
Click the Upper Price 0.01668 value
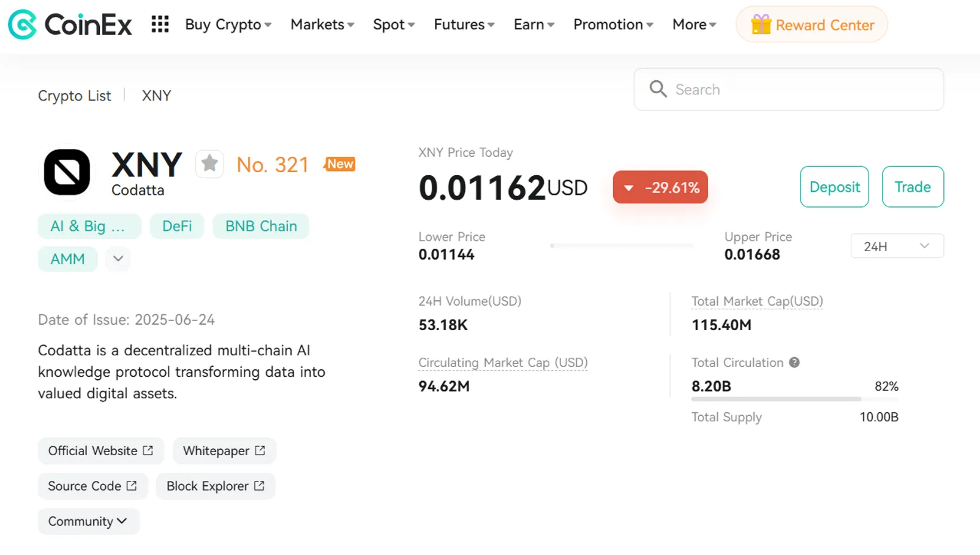point(752,255)
